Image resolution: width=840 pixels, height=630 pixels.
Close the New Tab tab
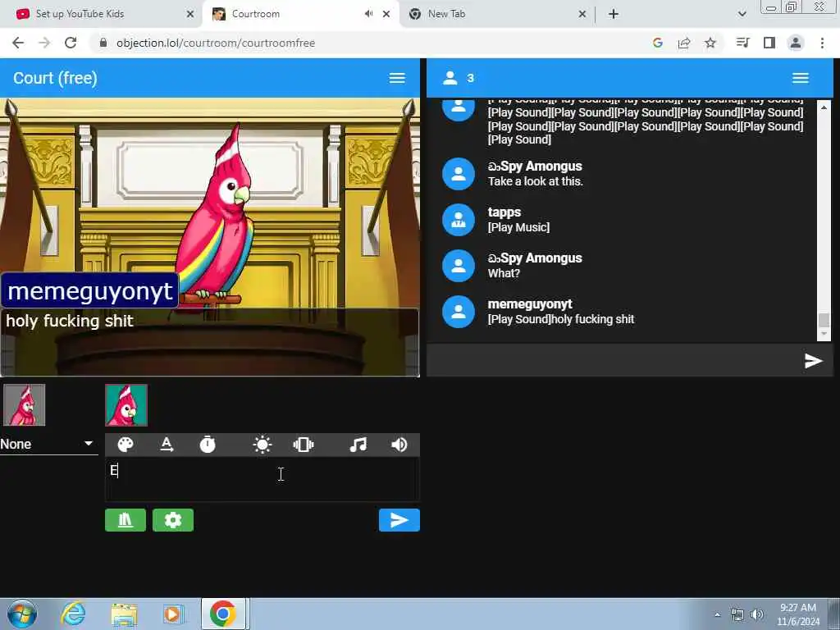(x=582, y=14)
